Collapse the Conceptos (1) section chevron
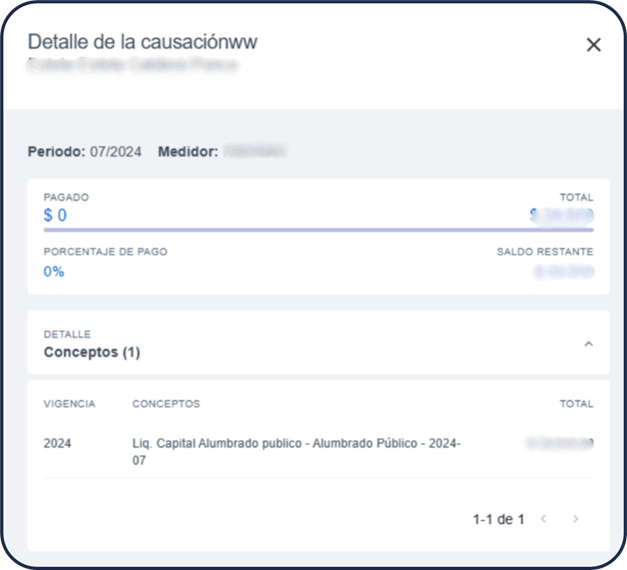The width and height of the screenshot is (627, 570). coord(588,344)
